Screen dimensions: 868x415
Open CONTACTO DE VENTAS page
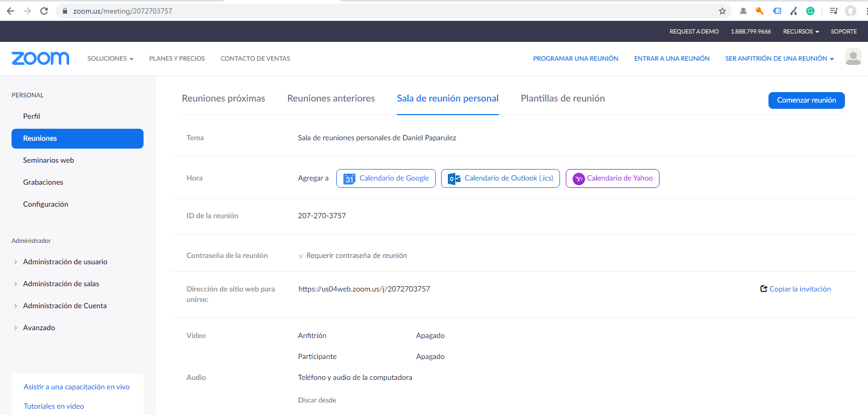tap(255, 59)
